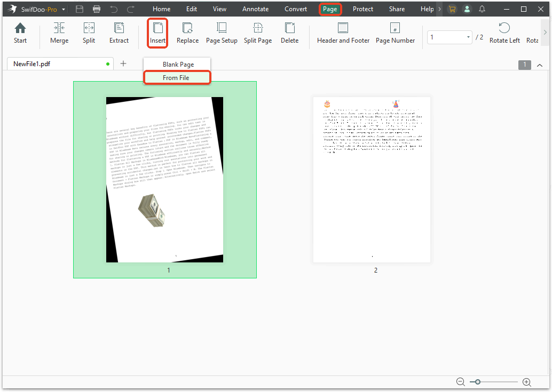Collapse the thumbnail panel chevron
552x392 pixels.
click(540, 64)
